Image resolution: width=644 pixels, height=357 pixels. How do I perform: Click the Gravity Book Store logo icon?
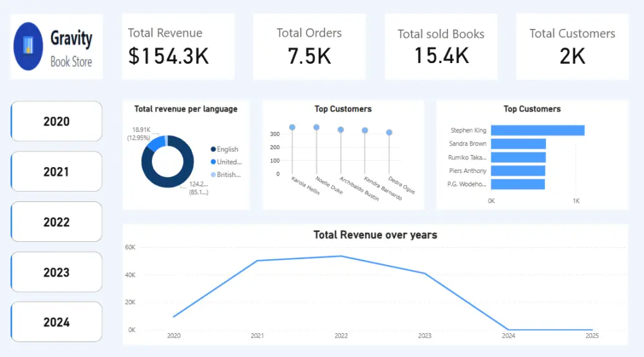pyautogui.click(x=28, y=46)
